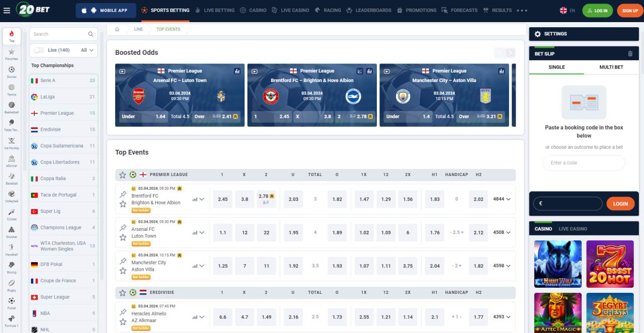Expand 4844 markets for Brentford match
The image size is (644, 333).
[x=502, y=199]
